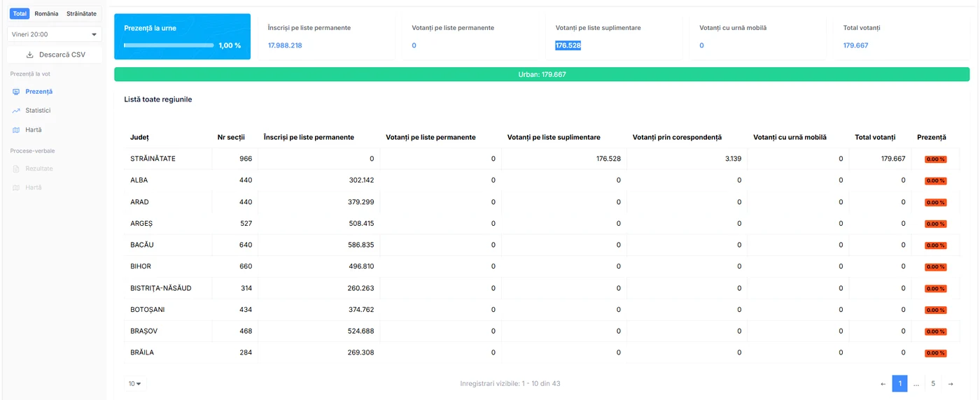Click the Rezultate document icon
The image size is (980, 400).
point(16,169)
